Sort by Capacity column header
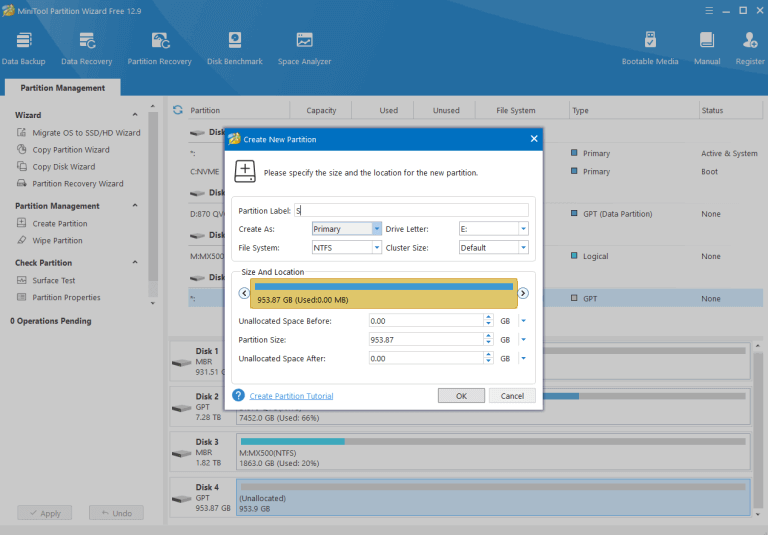This screenshot has width=768, height=535. (321, 110)
